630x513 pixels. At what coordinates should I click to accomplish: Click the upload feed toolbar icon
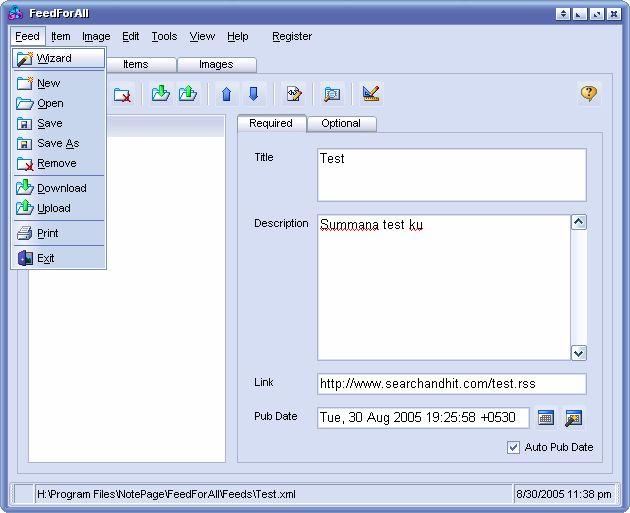(188, 94)
